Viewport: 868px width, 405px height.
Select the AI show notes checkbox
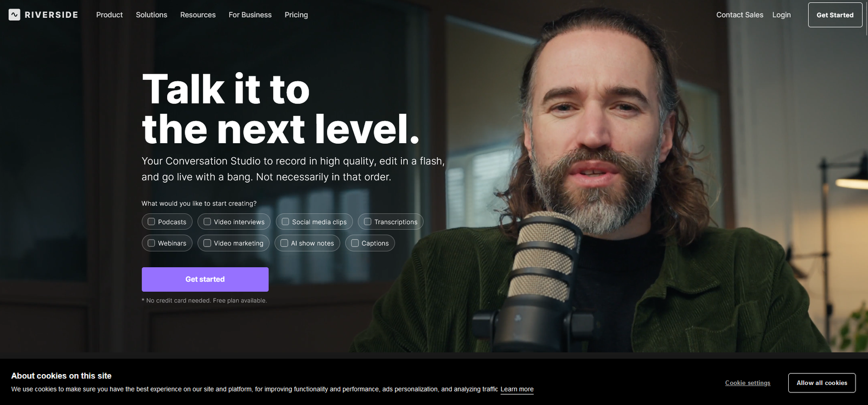pyautogui.click(x=284, y=243)
